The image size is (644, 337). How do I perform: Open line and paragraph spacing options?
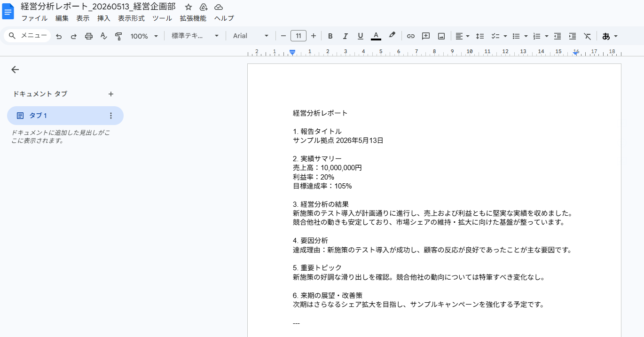[480, 36]
